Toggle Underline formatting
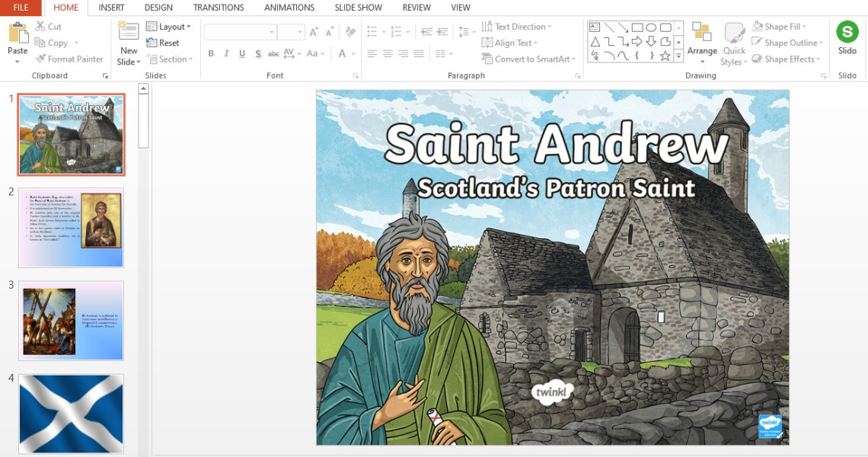This screenshot has height=457, width=868. (x=242, y=54)
